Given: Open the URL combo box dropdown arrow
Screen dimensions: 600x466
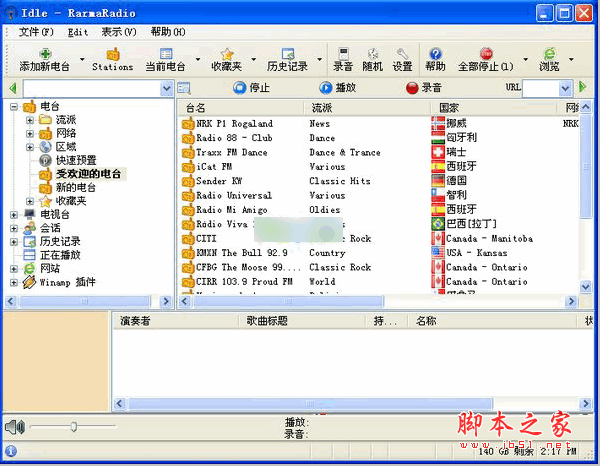Looking at the screenshot, I should tap(566, 88).
